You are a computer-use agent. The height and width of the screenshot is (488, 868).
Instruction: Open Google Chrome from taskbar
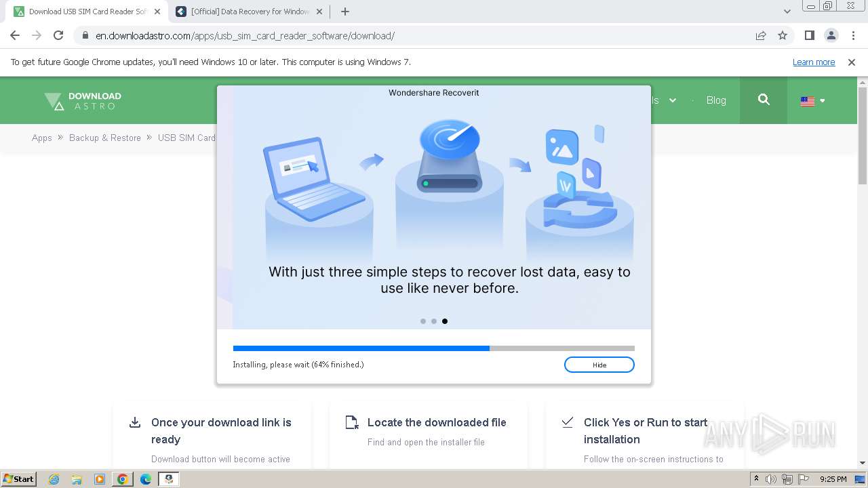tap(123, 479)
